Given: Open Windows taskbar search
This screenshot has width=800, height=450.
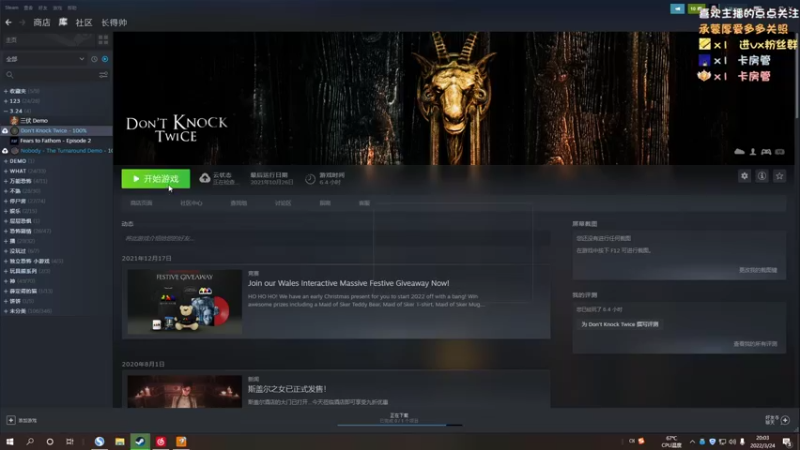Looking at the screenshot, I should [30, 441].
